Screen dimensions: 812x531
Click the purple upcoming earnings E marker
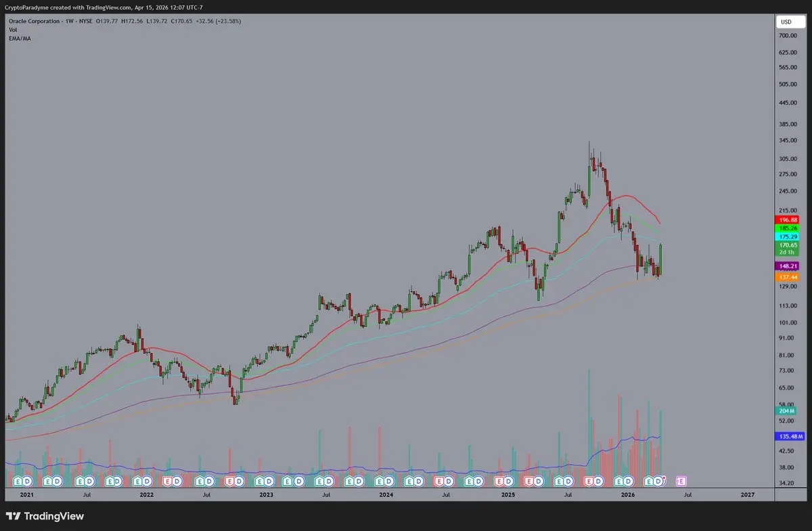coord(681,481)
